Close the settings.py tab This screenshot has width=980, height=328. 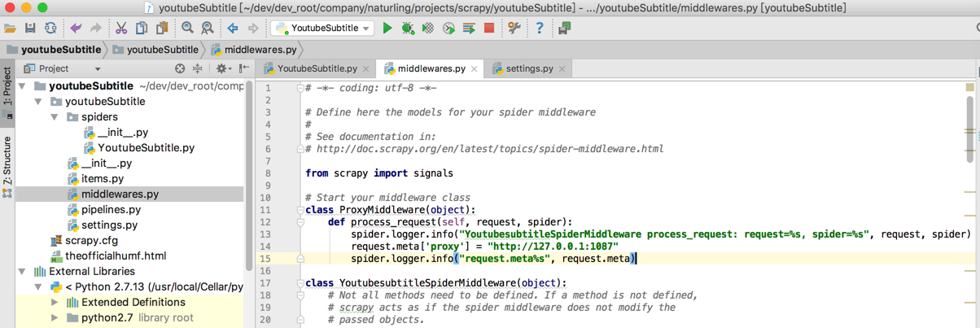point(562,69)
